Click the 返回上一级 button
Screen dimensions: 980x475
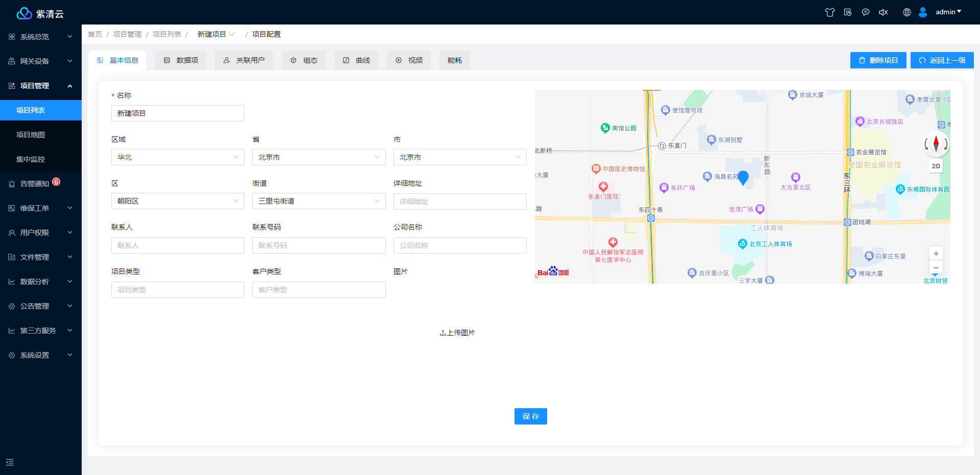(942, 60)
